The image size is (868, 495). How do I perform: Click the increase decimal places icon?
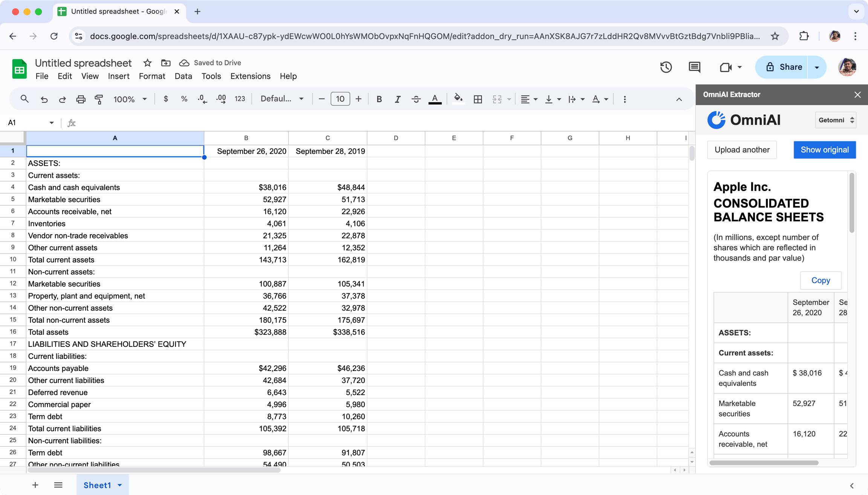(x=221, y=99)
